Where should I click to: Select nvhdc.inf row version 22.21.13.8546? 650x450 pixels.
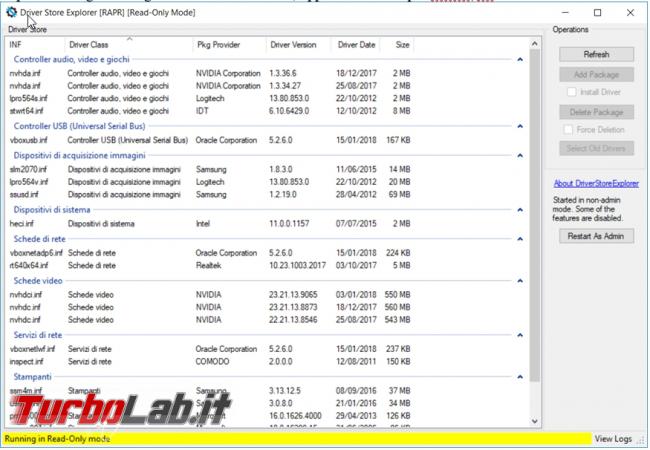[x=210, y=320]
